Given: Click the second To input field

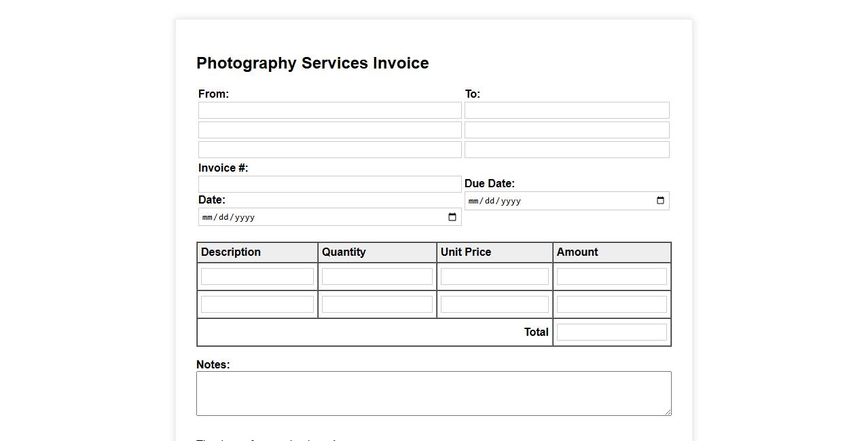Looking at the screenshot, I should 566,130.
